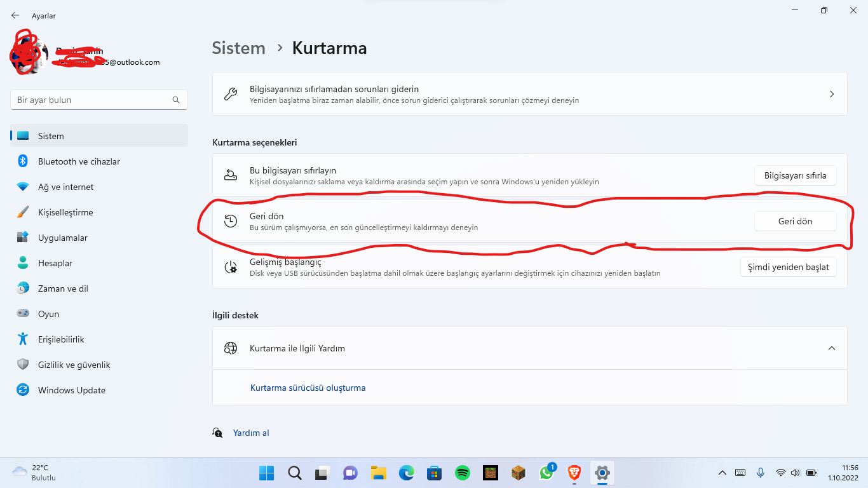Open Bluetooth ve cihazlar settings
This screenshot has height=488, width=868.
pos(99,161)
